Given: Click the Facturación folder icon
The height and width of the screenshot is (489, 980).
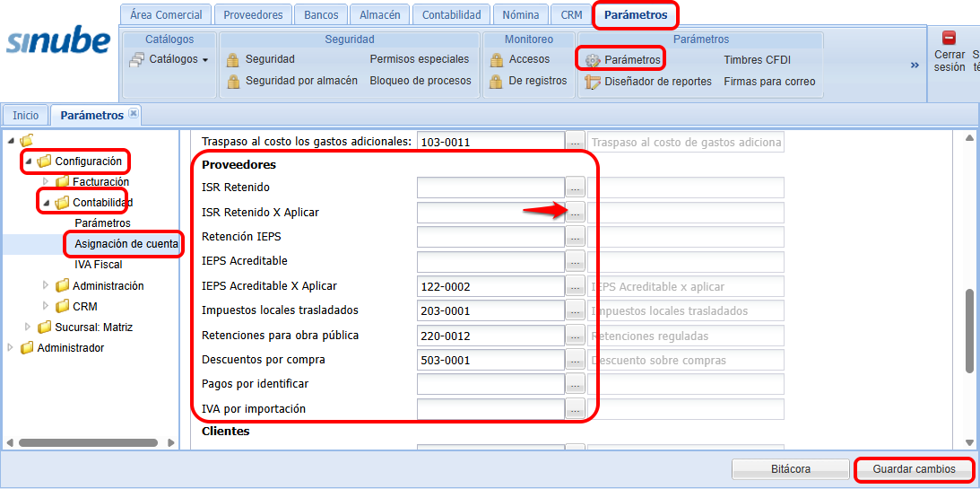Looking at the screenshot, I should click(62, 182).
